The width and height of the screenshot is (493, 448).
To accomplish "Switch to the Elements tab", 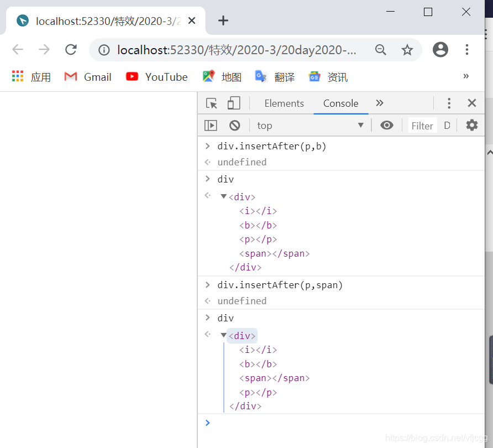I will [284, 103].
